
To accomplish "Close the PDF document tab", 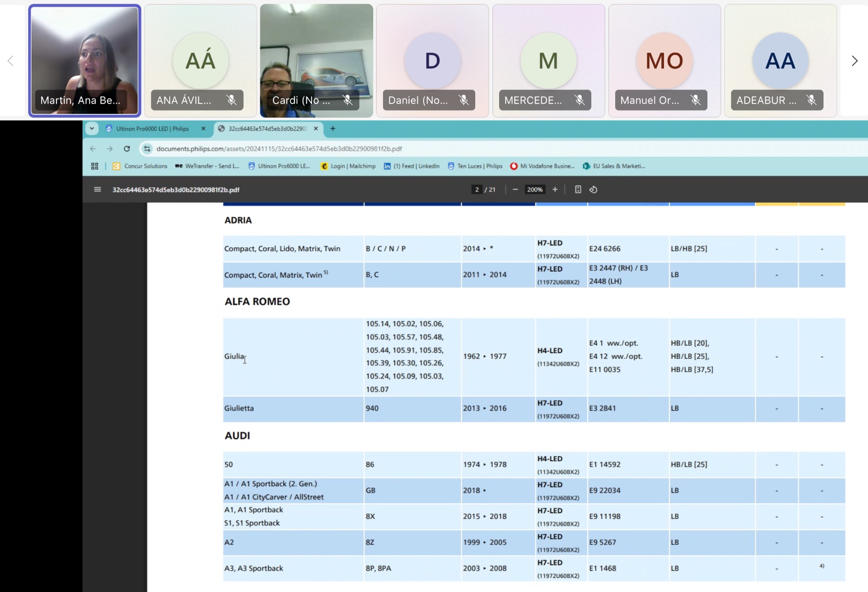I will click(316, 129).
